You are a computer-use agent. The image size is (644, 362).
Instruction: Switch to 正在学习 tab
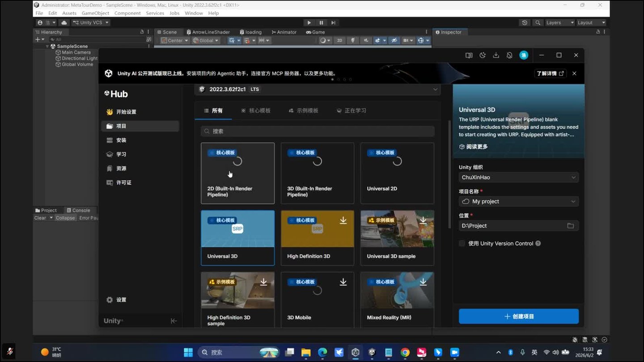point(352,110)
